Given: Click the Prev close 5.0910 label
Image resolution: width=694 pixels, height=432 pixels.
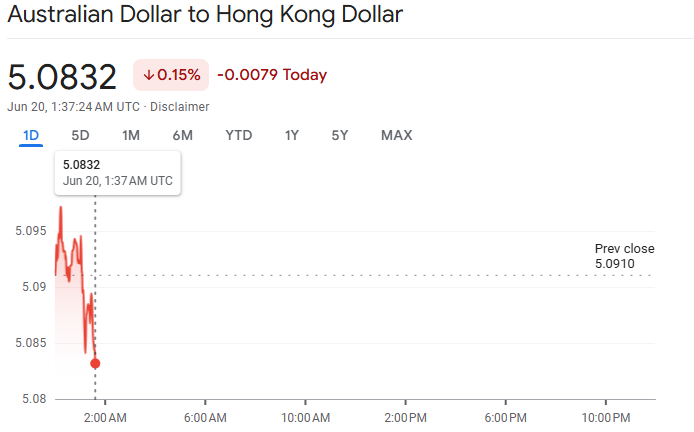Looking at the screenshot, I should point(625,256).
